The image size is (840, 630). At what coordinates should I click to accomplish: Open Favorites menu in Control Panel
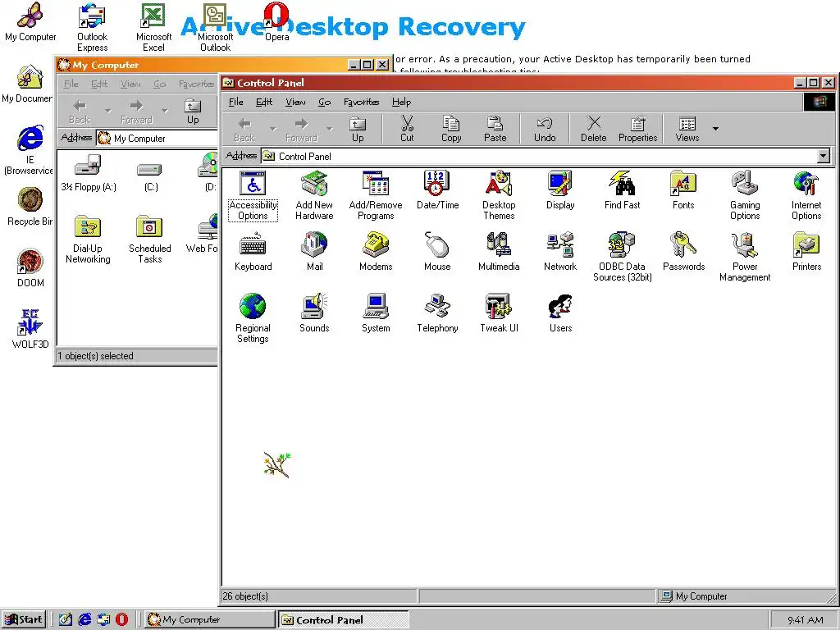point(361,102)
